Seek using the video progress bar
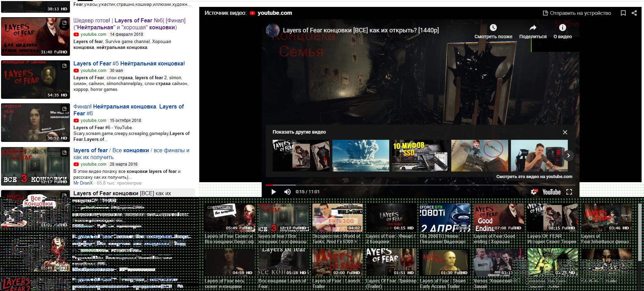Screen dimensions: 644x291 pos(420,185)
